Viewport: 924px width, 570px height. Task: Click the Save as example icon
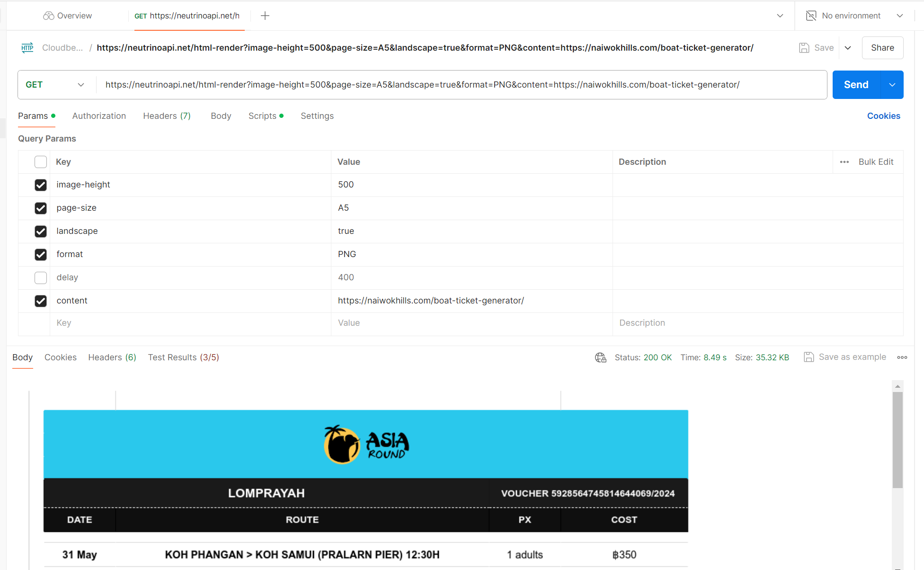(x=809, y=357)
